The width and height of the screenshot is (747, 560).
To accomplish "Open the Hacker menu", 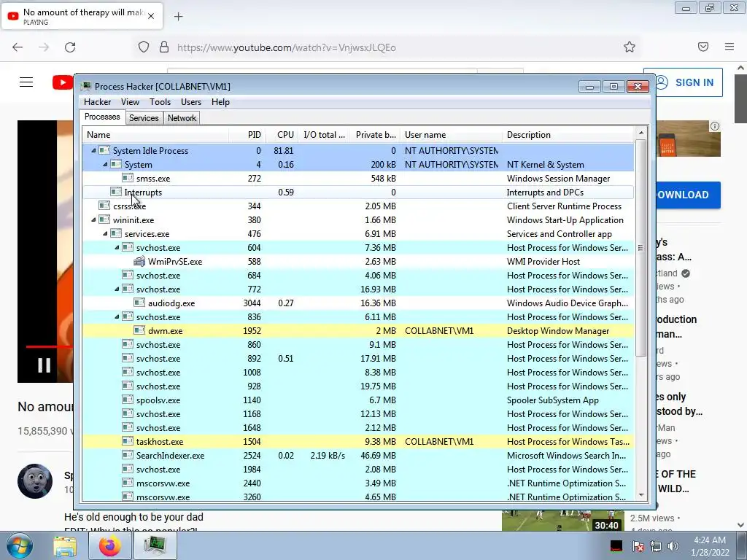I will point(97,102).
